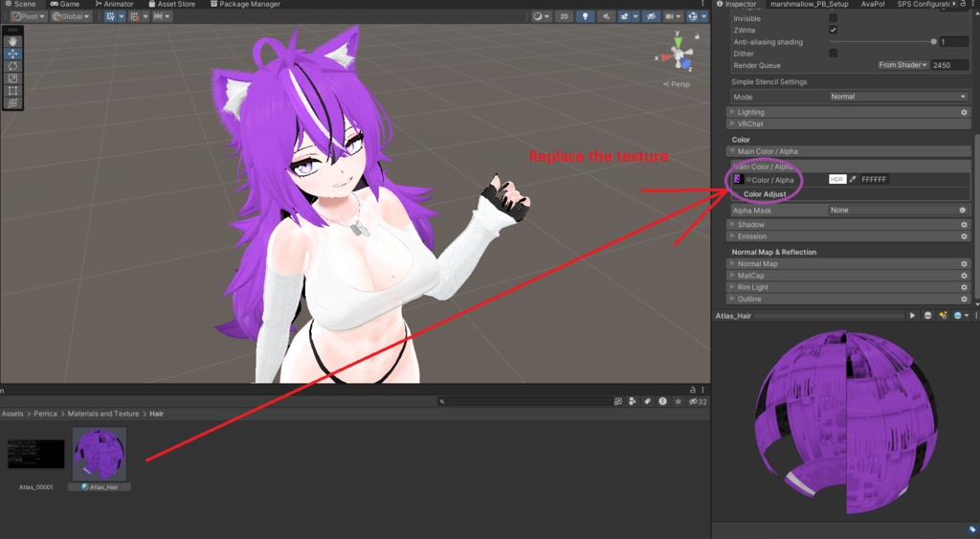Click the HDR button beside Color / Alpha
Viewport: 980px width, 539px height.
pos(836,179)
